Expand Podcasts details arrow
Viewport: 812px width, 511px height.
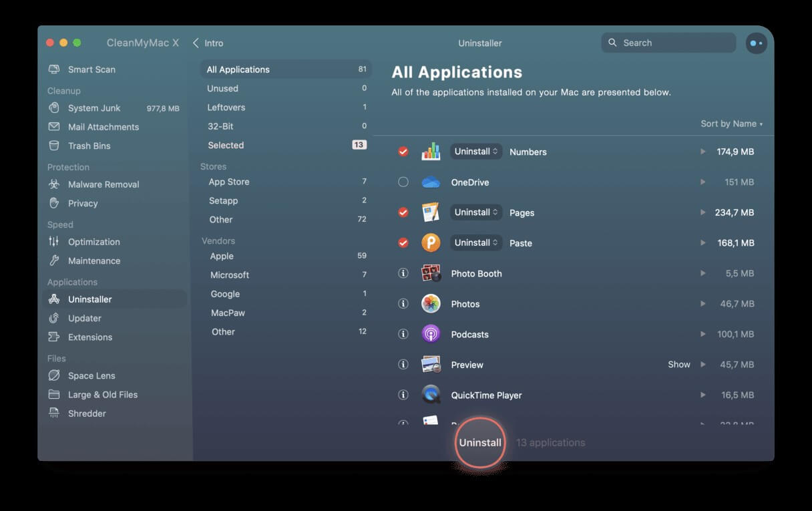click(703, 334)
